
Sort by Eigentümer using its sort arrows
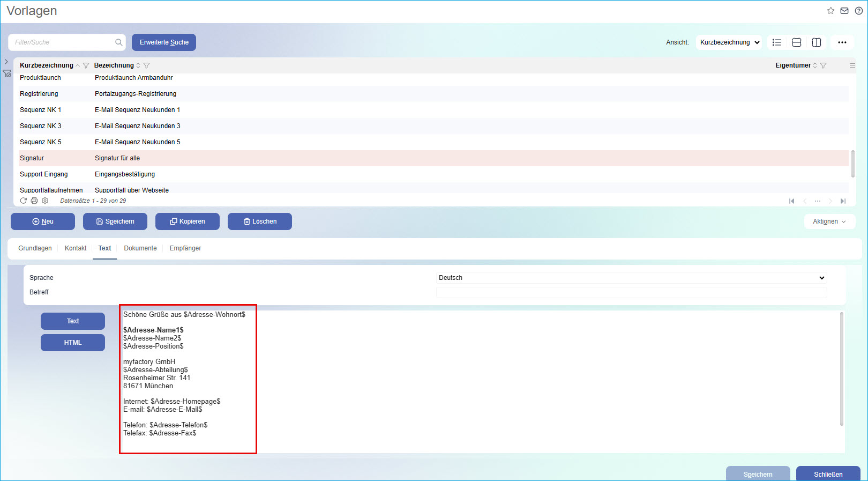click(x=815, y=65)
